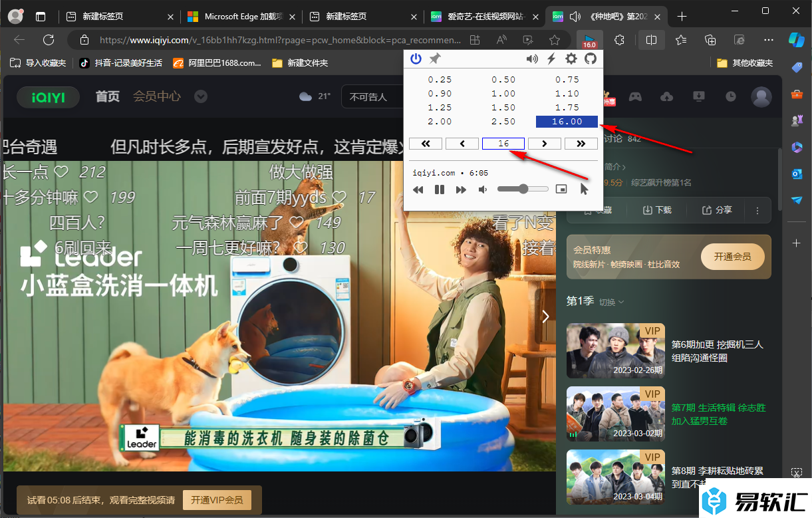The width and height of the screenshot is (812, 518).
Task: Select the 0.90 speed preset
Action: (x=440, y=94)
